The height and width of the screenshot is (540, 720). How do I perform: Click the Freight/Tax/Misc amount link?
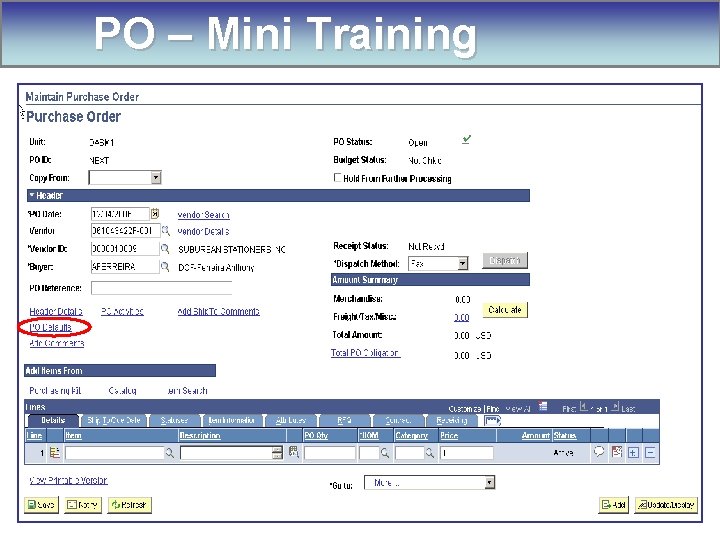pyautogui.click(x=461, y=317)
